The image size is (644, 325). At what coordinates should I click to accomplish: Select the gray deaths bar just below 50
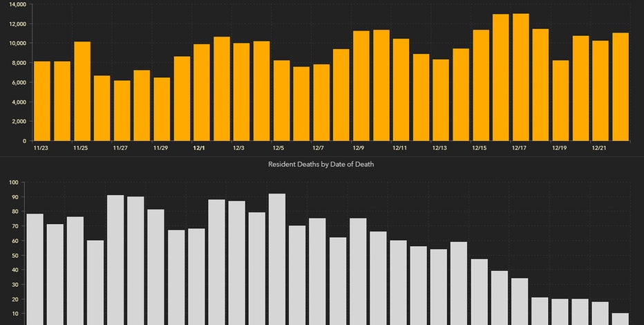(480, 292)
